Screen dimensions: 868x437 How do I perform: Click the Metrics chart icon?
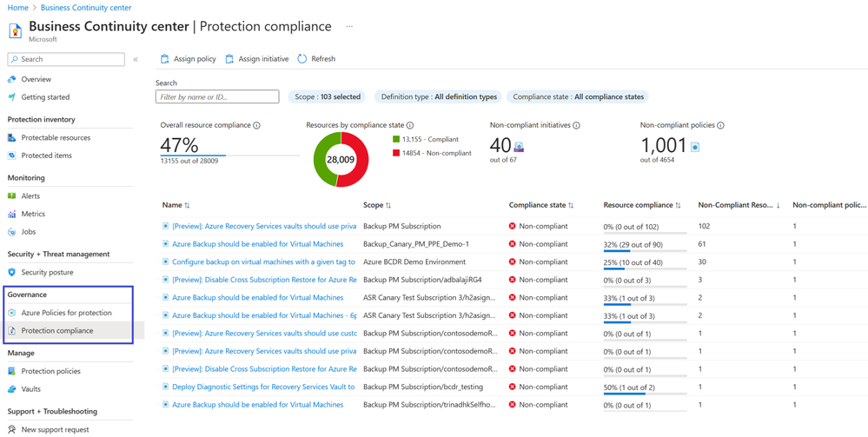pos(11,214)
